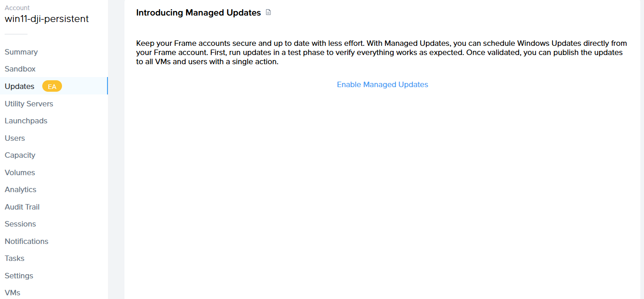Click the win11-dji-persistent account name
The width and height of the screenshot is (644, 299).
click(47, 19)
